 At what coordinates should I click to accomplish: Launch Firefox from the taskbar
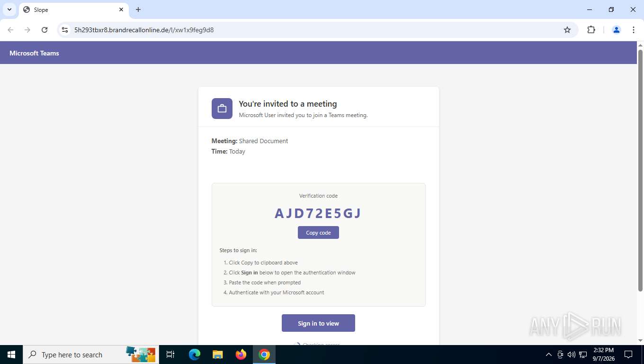241,355
